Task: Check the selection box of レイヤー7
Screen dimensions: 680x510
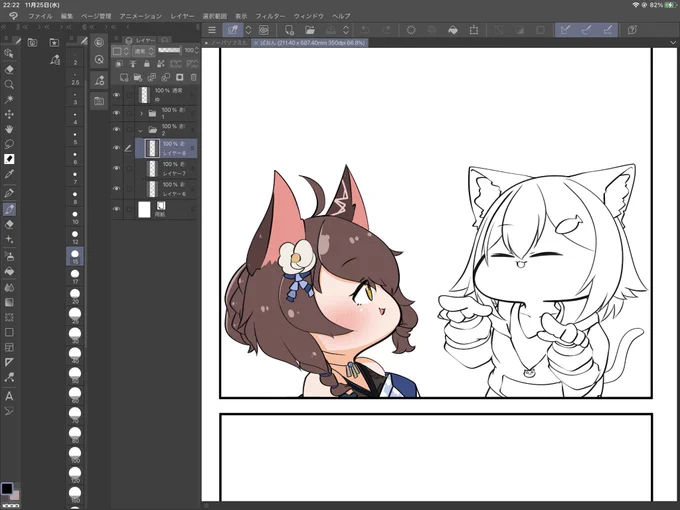Action: pyautogui.click(x=129, y=168)
